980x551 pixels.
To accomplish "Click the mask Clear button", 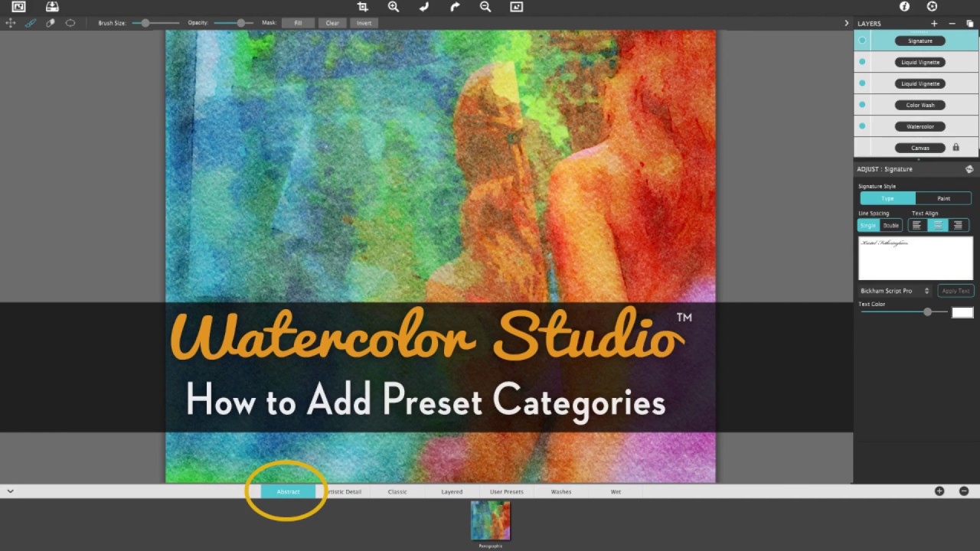I will (x=332, y=23).
